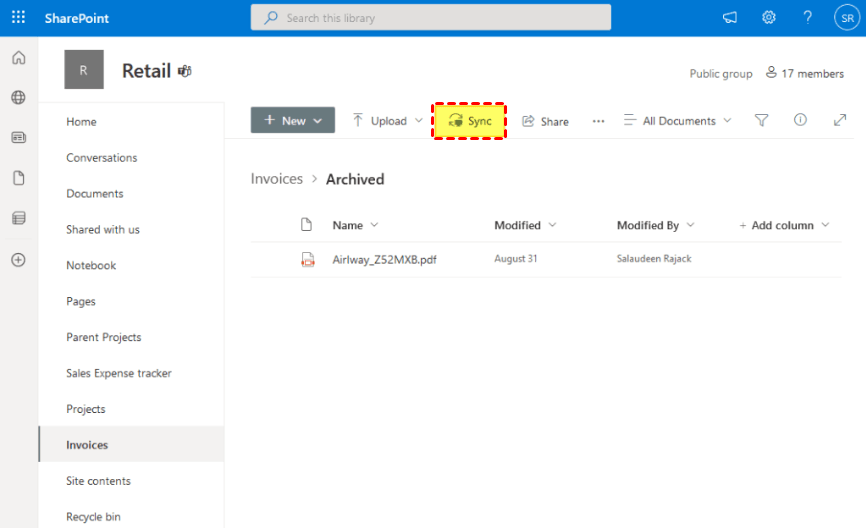Open the Teams icon beside Retail
This screenshot has height=528, width=866.
click(x=184, y=71)
